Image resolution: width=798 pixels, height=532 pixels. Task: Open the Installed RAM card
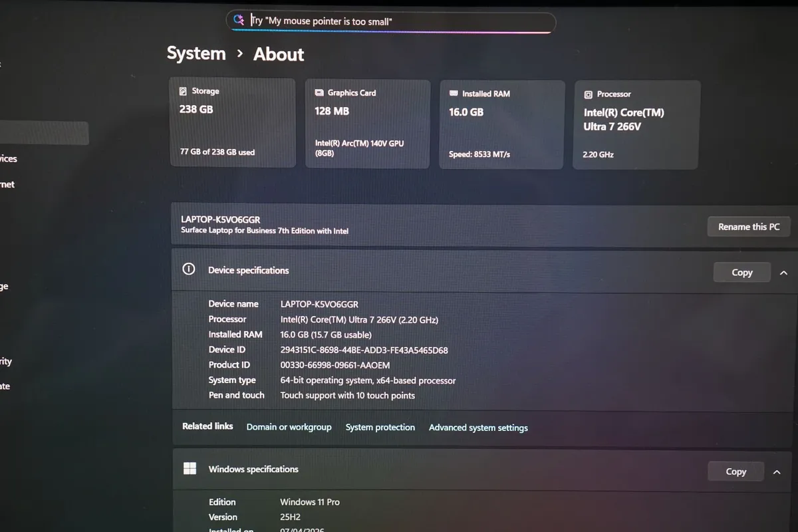click(x=502, y=124)
